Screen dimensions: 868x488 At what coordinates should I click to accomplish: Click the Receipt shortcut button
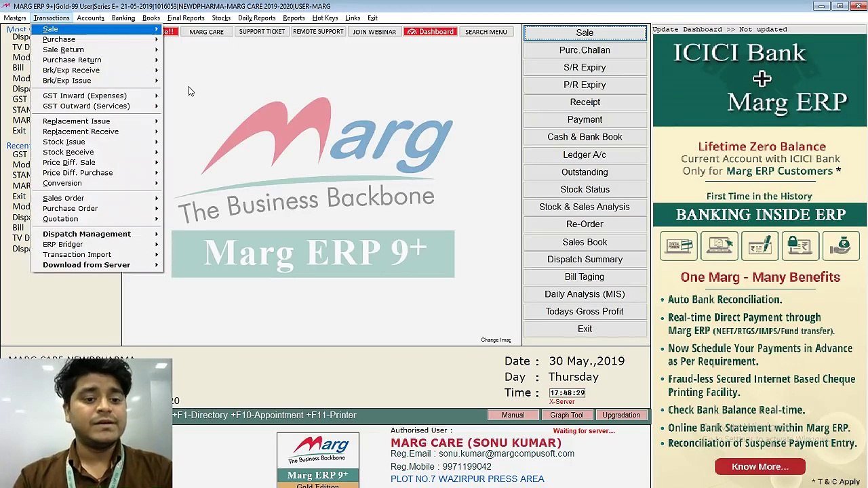(585, 102)
